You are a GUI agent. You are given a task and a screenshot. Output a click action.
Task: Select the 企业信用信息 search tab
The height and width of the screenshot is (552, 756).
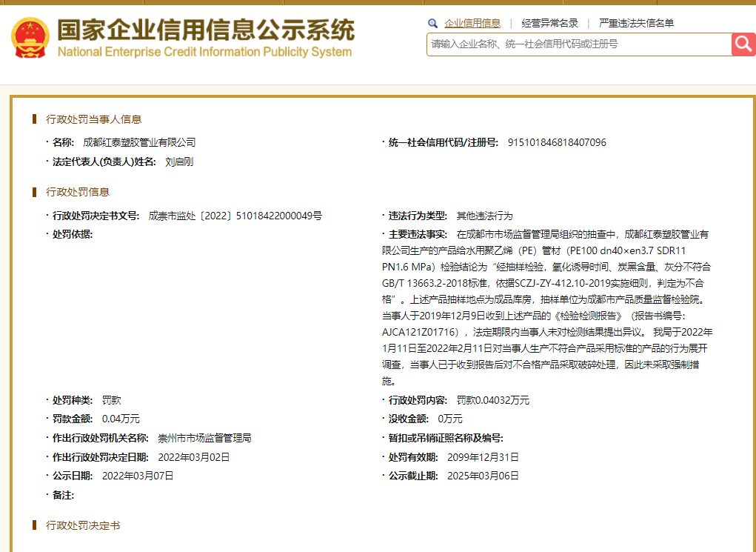(472, 23)
